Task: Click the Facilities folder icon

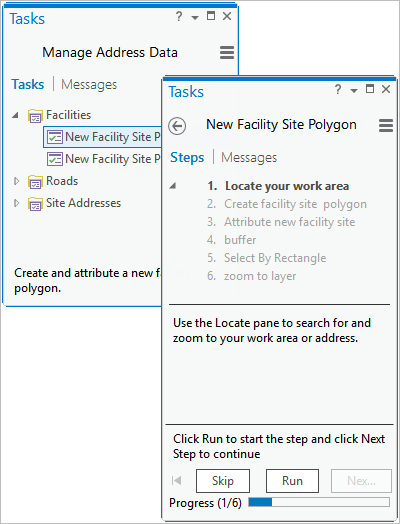Action: (35, 116)
